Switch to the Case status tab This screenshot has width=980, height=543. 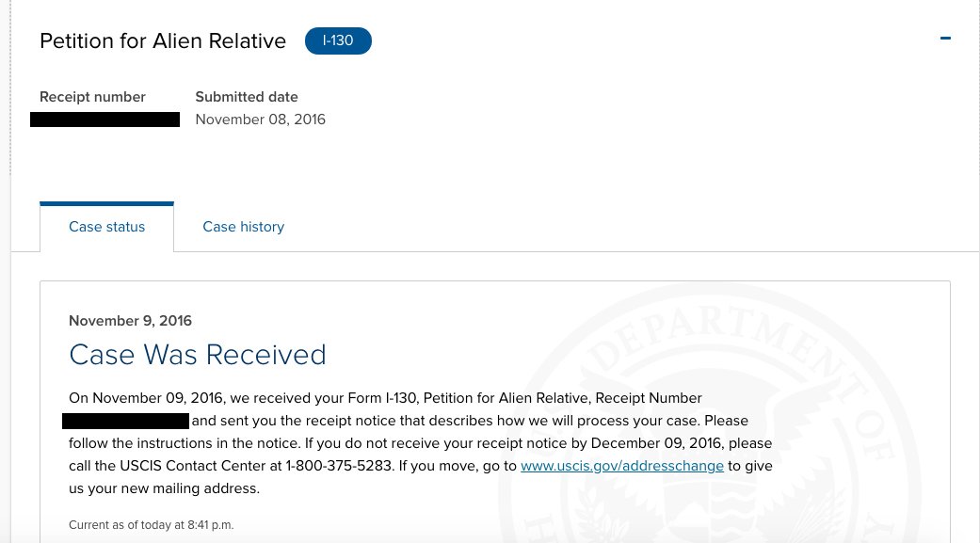click(x=107, y=227)
